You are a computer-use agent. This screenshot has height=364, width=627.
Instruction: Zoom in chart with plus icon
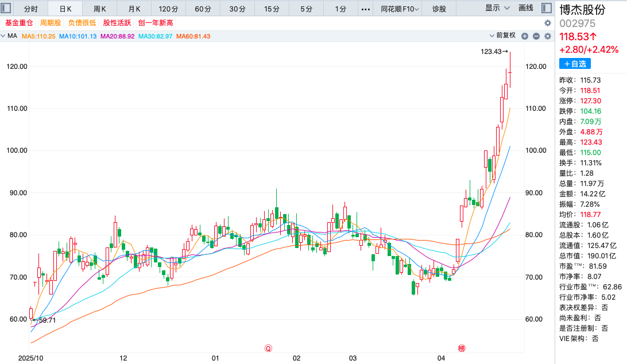[x=525, y=36]
